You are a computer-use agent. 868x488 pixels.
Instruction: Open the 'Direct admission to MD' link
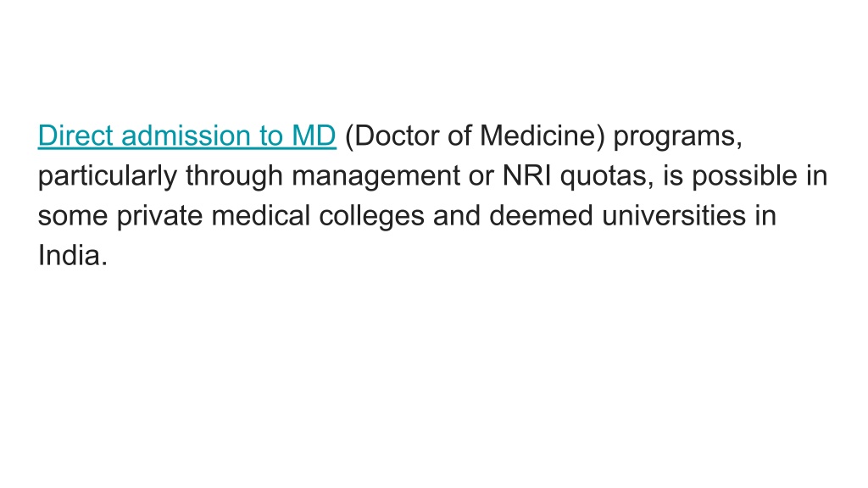187,136
